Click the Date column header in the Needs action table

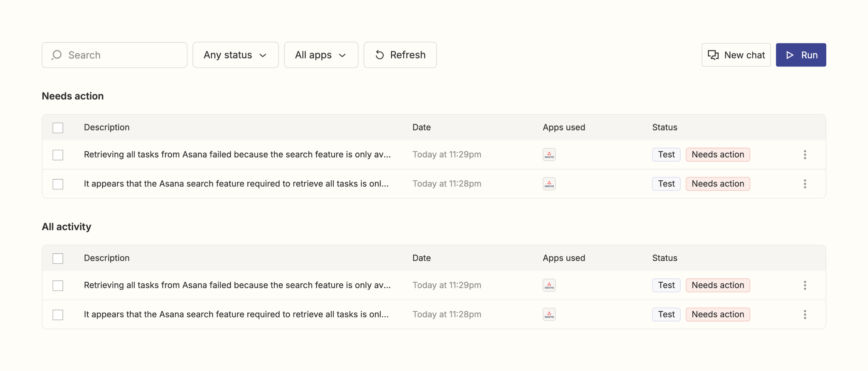point(422,127)
